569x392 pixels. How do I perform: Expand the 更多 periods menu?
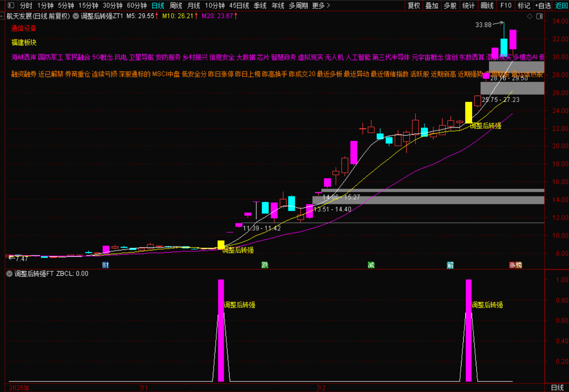[x=321, y=5]
